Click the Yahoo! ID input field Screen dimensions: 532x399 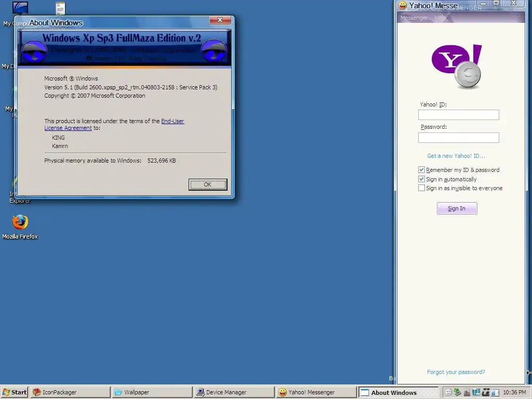tap(458, 115)
